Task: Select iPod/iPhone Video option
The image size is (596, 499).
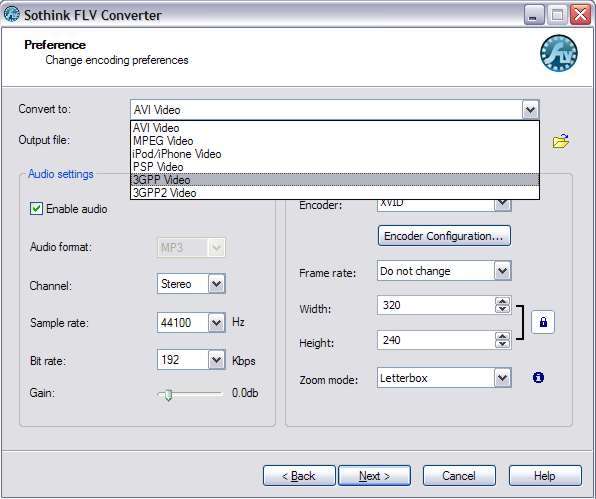Action: coord(334,154)
